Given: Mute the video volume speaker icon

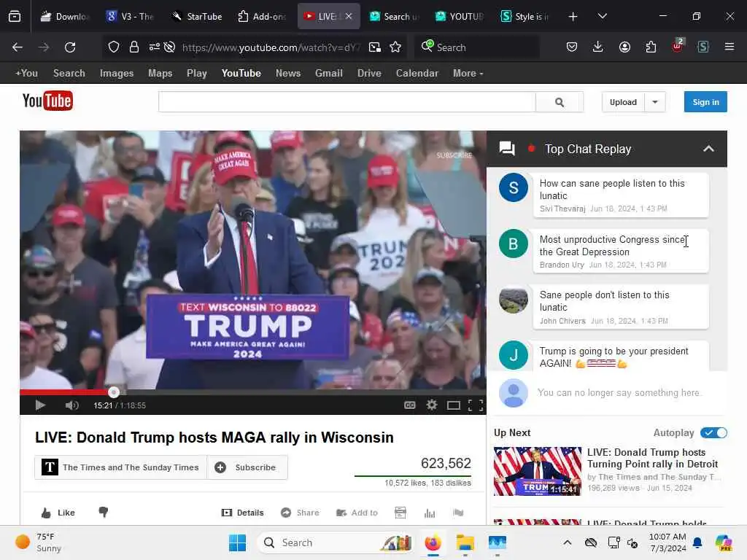Looking at the screenshot, I should click(72, 405).
